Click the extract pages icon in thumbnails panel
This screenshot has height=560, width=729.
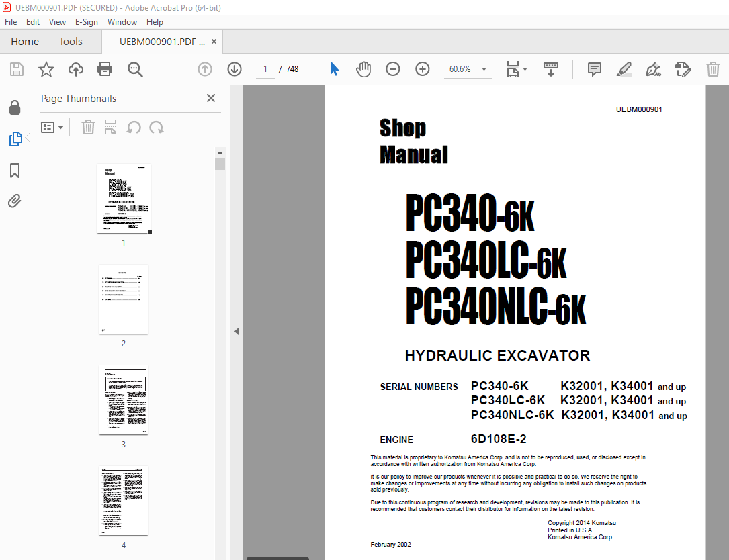pos(110,127)
